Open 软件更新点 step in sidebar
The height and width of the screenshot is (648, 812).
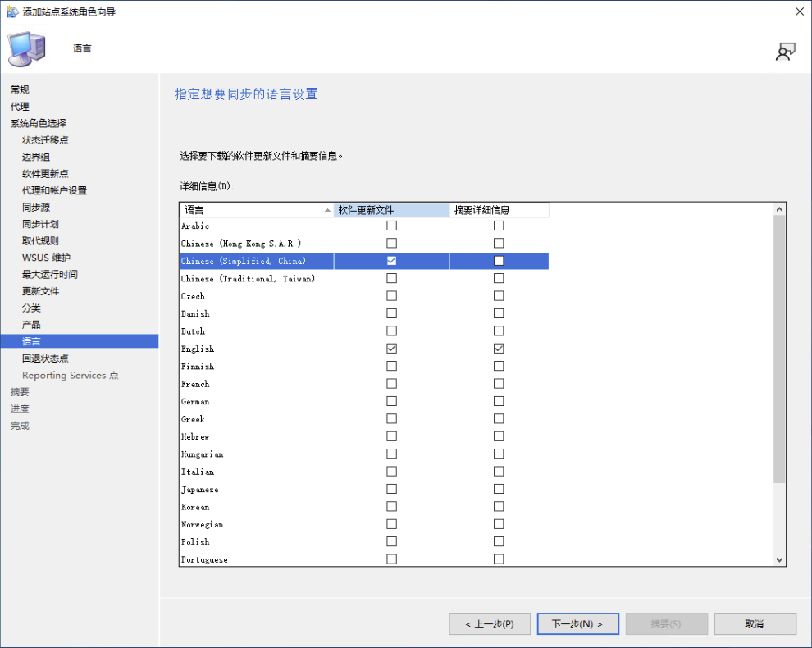coord(45,174)
